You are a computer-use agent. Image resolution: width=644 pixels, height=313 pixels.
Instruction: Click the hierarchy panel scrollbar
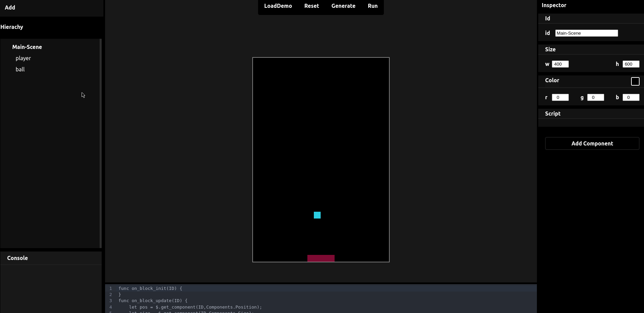pos(101,143)
